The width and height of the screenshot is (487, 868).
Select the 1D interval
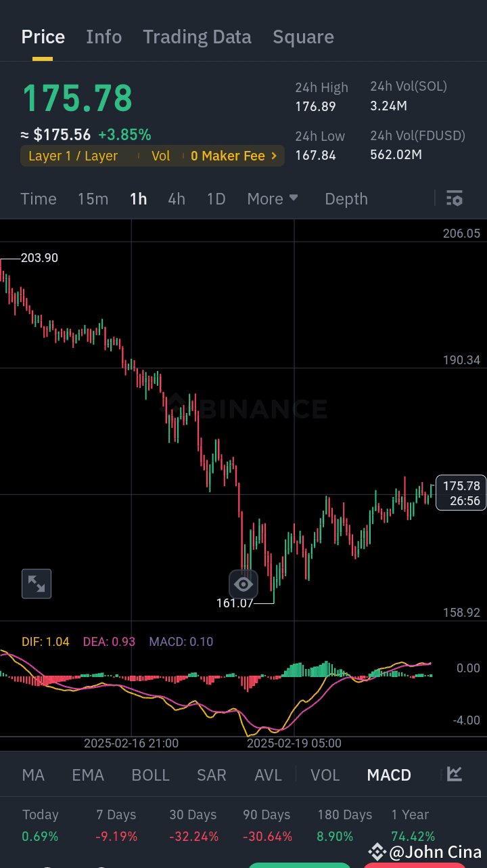pos(216,198)
